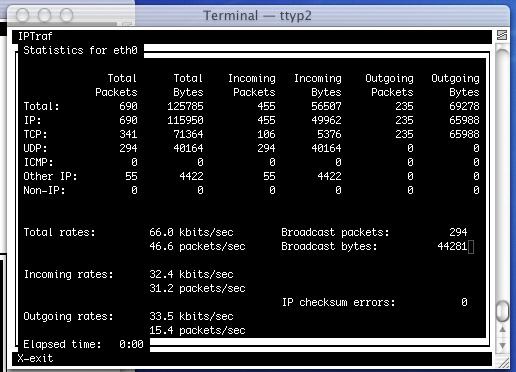Click the TCP incoming bytes value 5376
This screenshot has height=372, width=516.
point(329,134)
